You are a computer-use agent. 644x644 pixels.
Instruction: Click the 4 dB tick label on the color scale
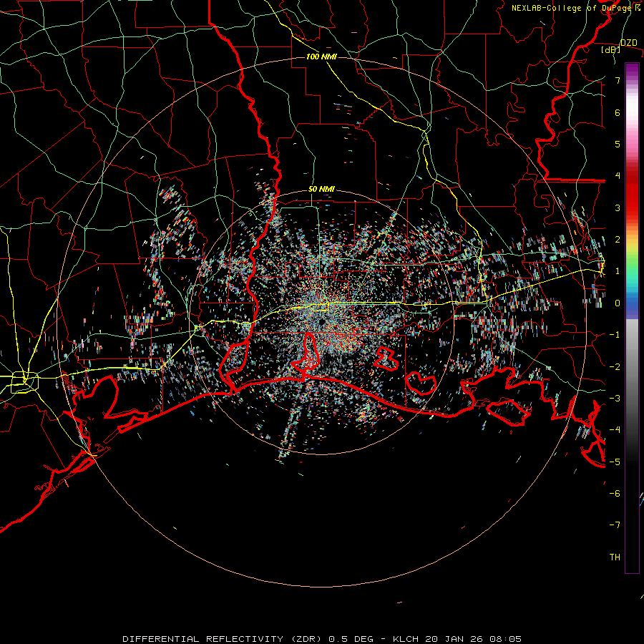[x=618, y=176]
